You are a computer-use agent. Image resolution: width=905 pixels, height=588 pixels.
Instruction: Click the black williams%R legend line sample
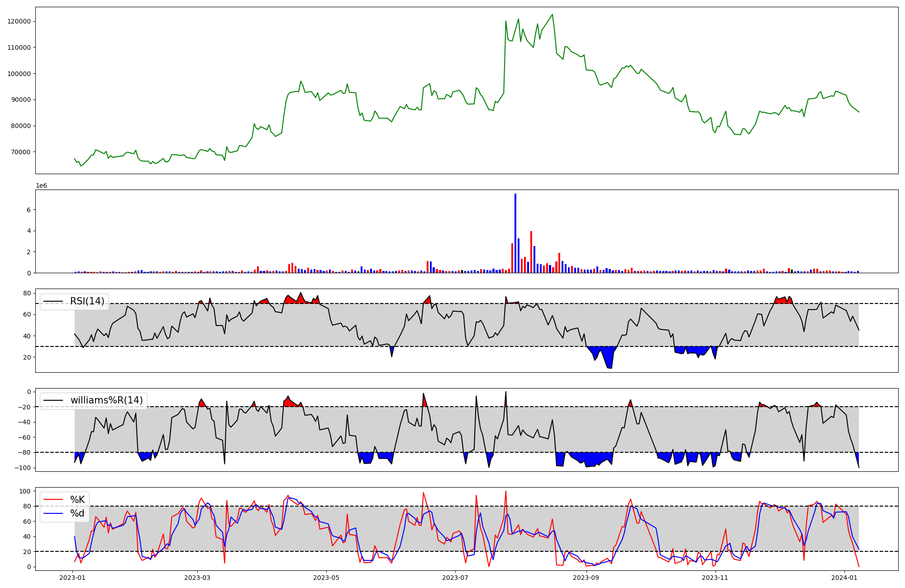point(53,400)
